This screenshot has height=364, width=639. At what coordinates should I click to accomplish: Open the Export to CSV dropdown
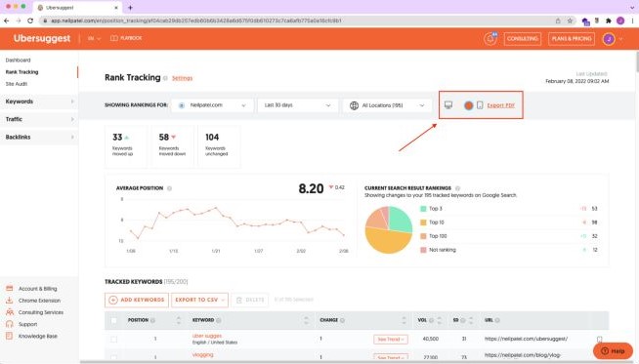[199, 300]
